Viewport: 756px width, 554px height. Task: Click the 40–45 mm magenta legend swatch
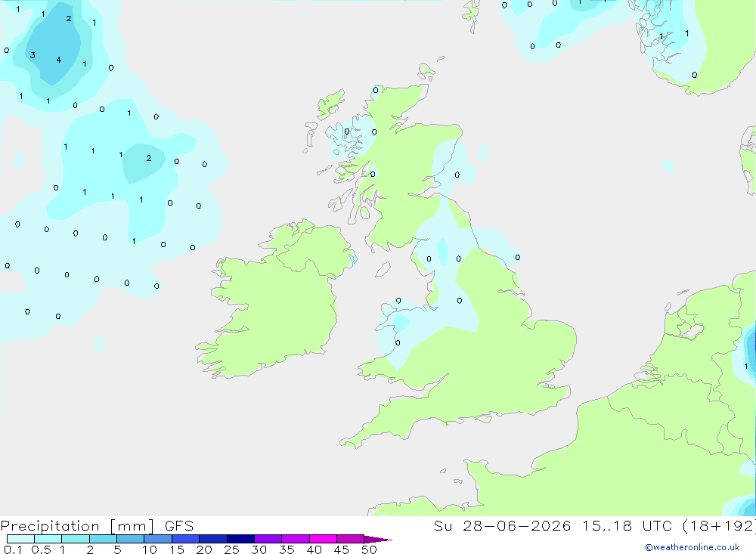323,539
